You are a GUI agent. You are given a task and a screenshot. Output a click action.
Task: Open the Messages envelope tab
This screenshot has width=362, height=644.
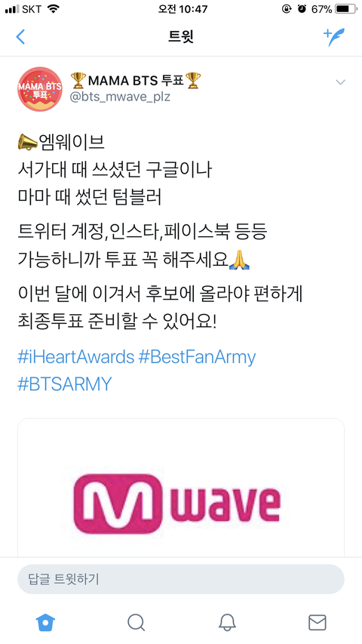pos(318,622)
